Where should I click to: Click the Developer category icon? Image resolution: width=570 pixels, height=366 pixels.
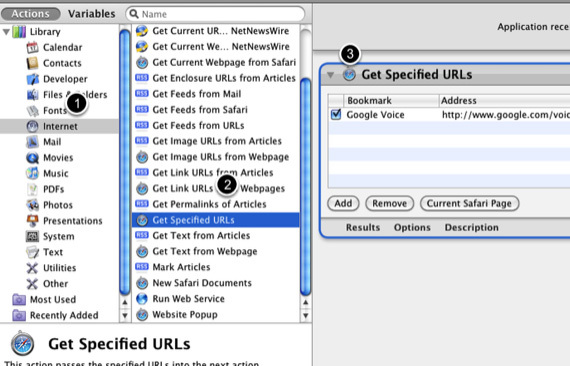pyautogui.click(x=32, y=79)
